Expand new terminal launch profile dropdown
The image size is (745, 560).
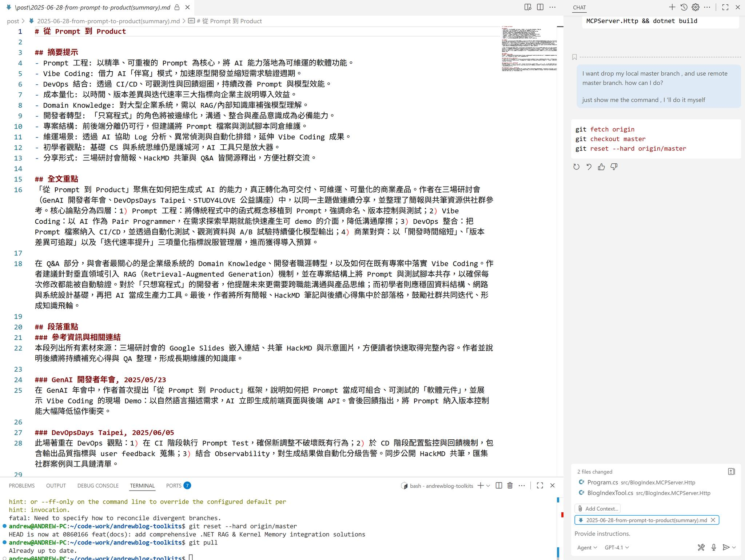coord(488,485)
